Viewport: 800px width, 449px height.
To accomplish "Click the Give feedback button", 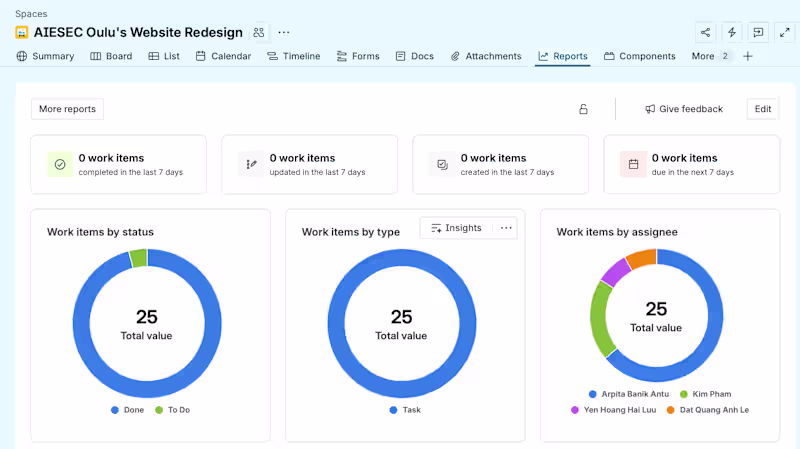I will click(684, 109).
